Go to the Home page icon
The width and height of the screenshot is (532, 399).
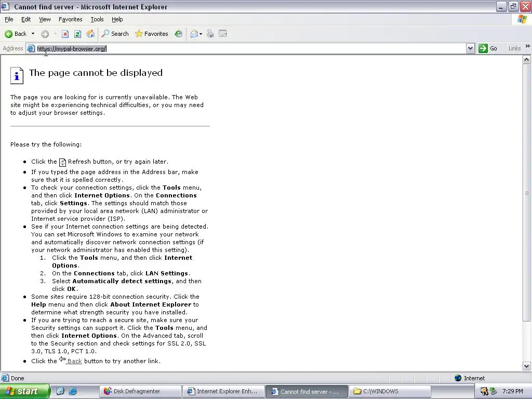pyautogui.click(x=90, y=34)
